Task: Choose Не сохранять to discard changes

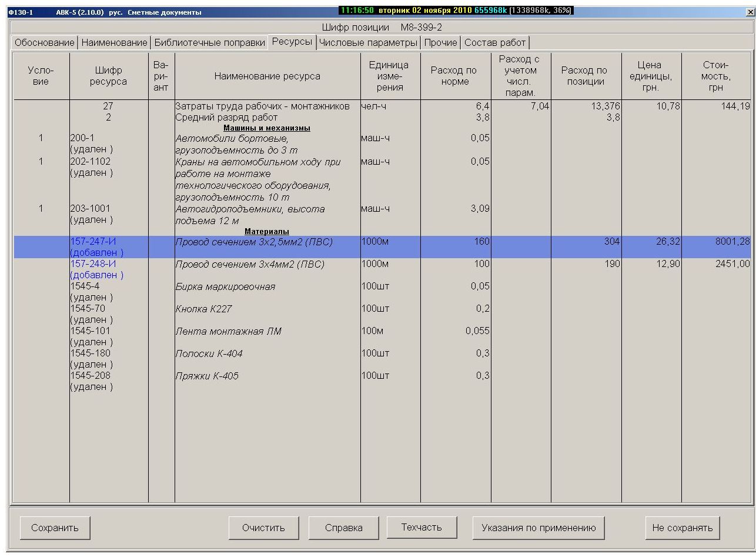Action: click(682, 528)
